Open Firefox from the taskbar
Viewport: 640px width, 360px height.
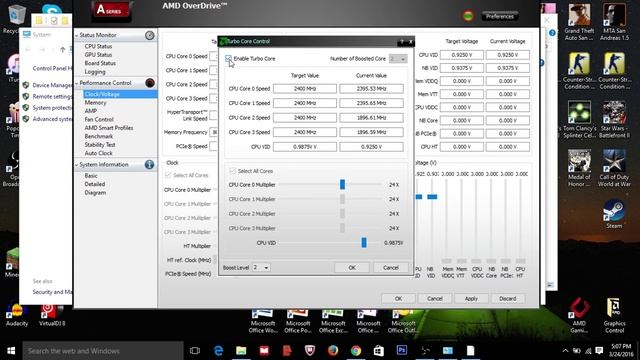(333, 351)
